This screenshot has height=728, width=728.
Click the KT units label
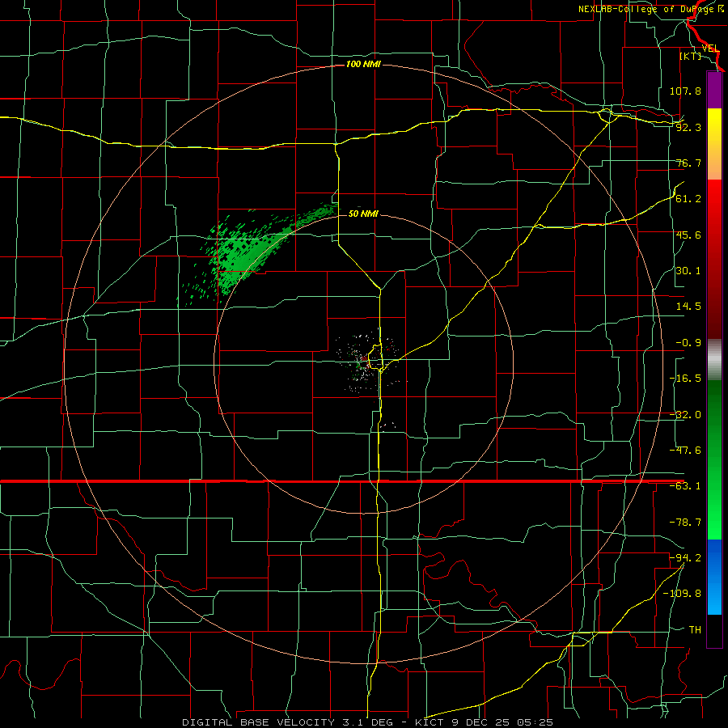691,56
